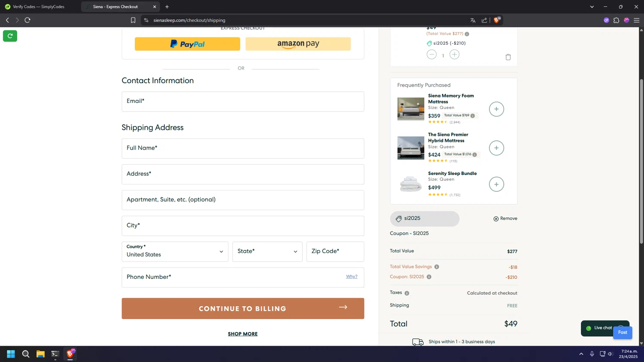
Task: Focus the Address field
Action: pos(243,174)
